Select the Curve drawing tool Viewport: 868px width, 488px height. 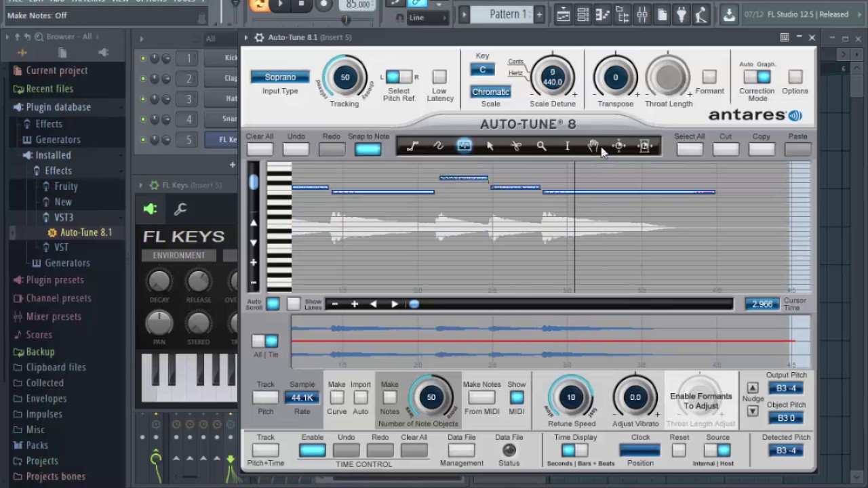[x=438, y=146]
